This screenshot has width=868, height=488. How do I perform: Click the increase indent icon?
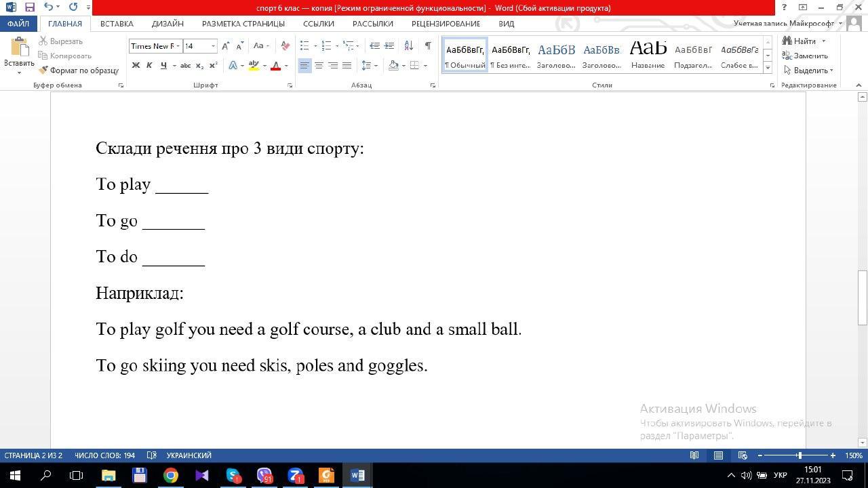click(389, 46)
